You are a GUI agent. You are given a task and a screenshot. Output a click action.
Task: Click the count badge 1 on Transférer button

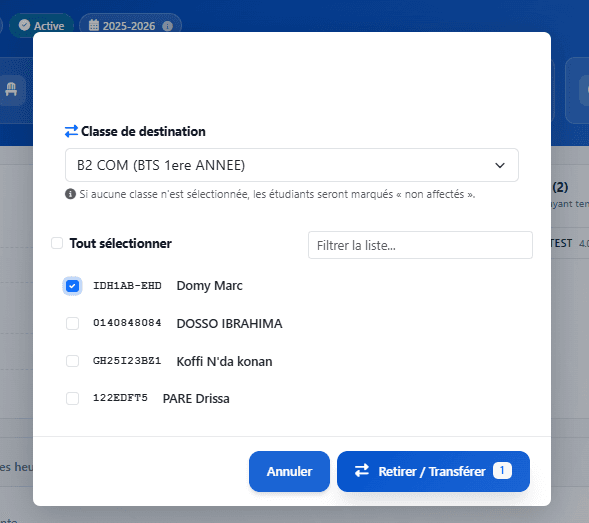[x=502, y=471]
